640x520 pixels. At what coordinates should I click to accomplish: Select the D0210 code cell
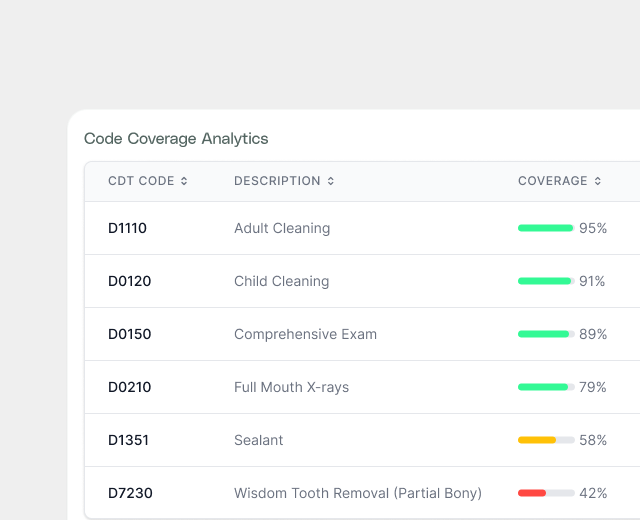point(129,387)
